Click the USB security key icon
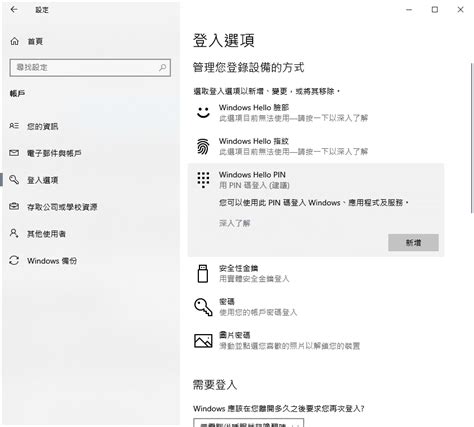This screenshot has width=474, height=427. click(x=203, y=273)
